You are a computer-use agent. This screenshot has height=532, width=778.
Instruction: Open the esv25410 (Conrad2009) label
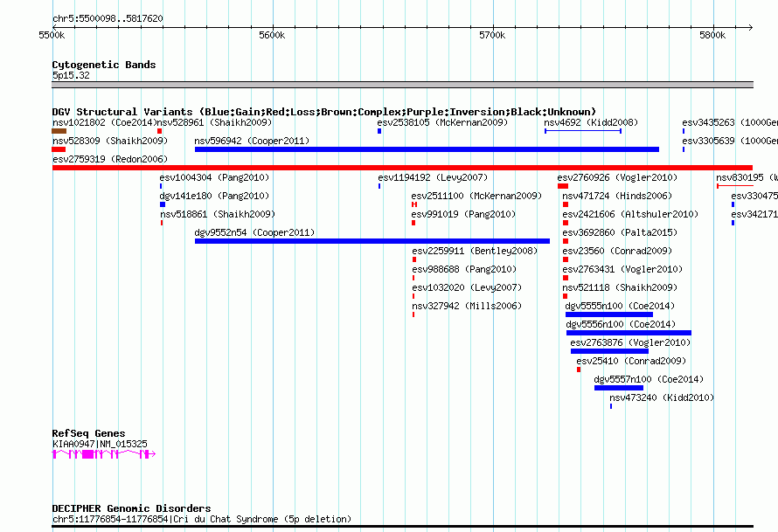(631, 361)
